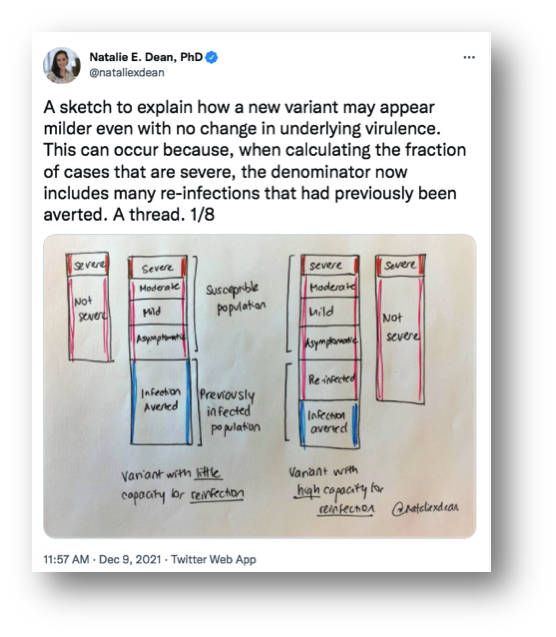The width and height of the screenshot is (556, 637).
Task: Click caption Variant with high capacity for reinfection
Action: point(335,491)
